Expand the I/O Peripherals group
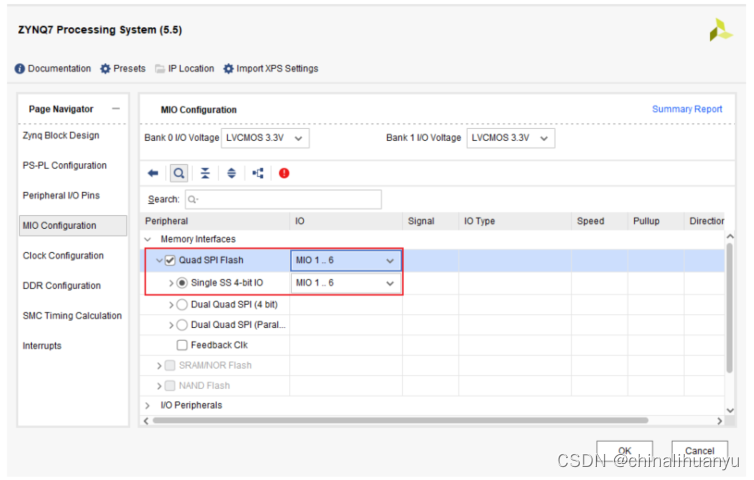 point(147,406)
